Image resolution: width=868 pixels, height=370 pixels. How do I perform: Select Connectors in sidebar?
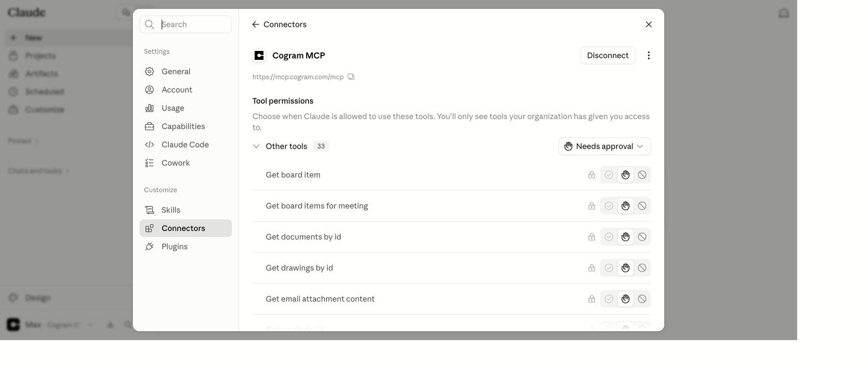(185, 228)
